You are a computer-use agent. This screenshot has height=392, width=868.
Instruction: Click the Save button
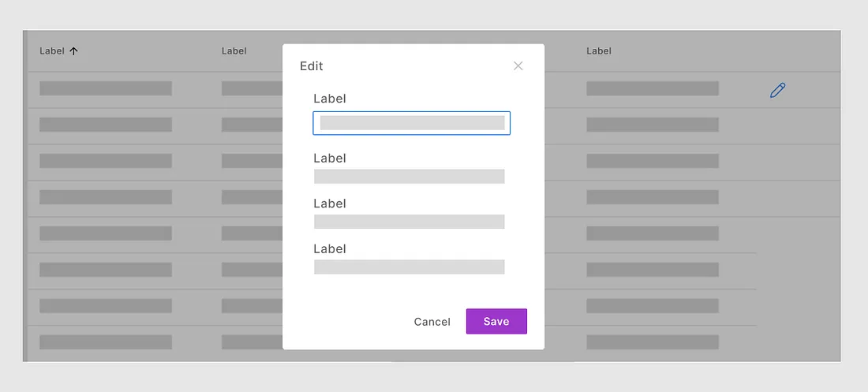coord(496,321)
